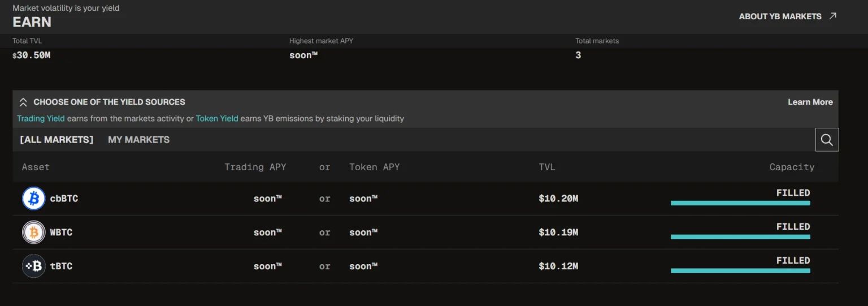Sort by the TVL column header

click(547, 167)
